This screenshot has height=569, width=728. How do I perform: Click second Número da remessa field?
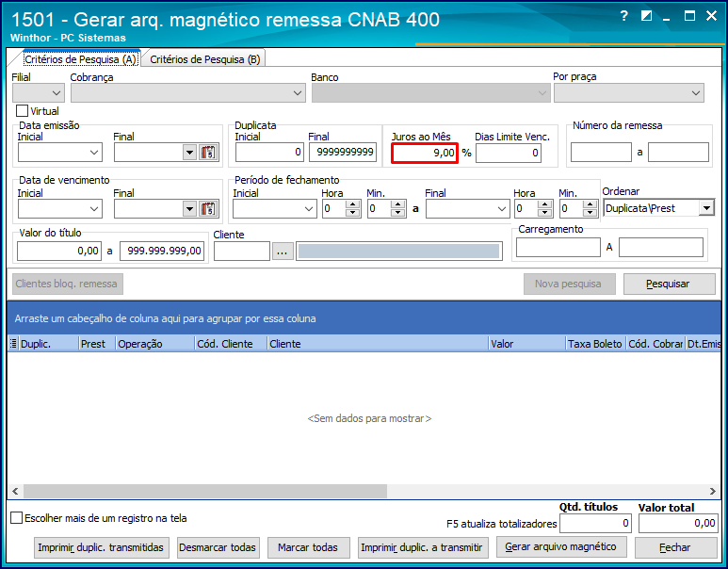pos(678,153)
